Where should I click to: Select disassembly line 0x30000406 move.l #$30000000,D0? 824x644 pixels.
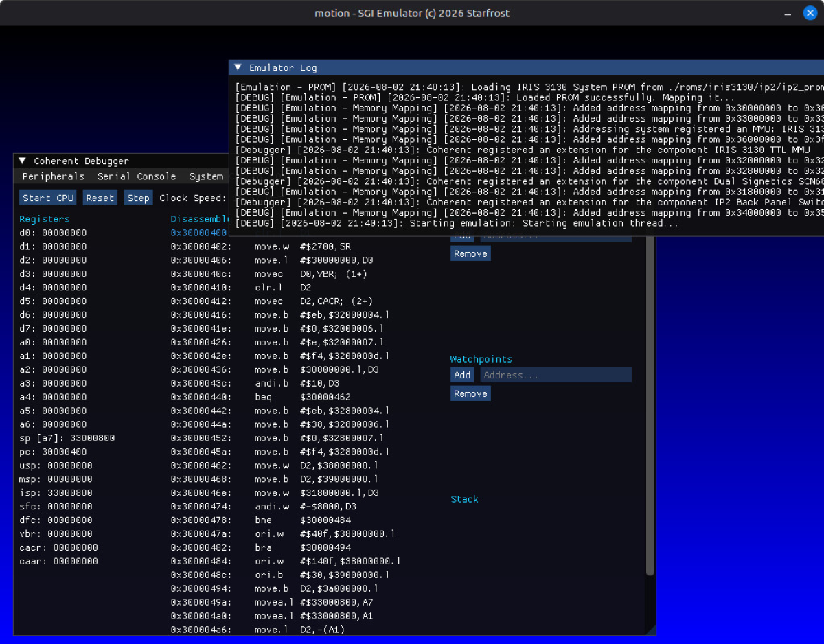coord(272,260)
